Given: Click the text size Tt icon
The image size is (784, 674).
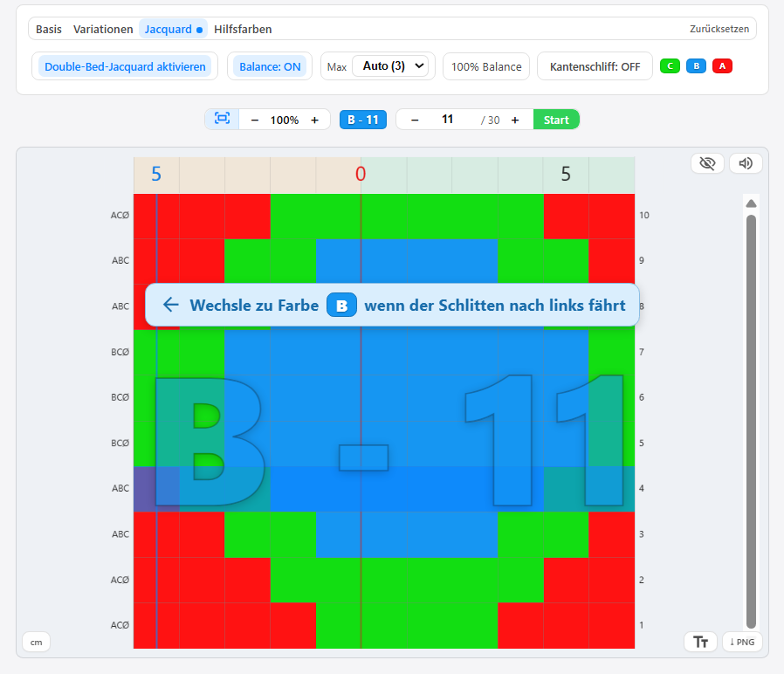Looking at the screenshot, I should (x=700, y=643).
